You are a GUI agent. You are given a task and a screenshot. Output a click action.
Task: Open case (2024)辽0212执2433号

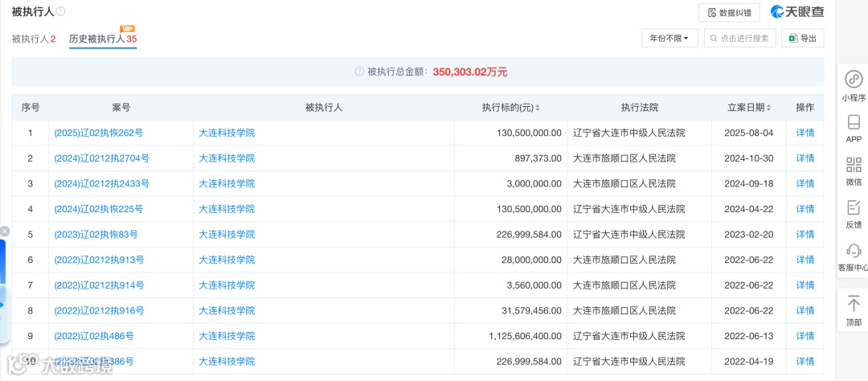coord(102,184)
